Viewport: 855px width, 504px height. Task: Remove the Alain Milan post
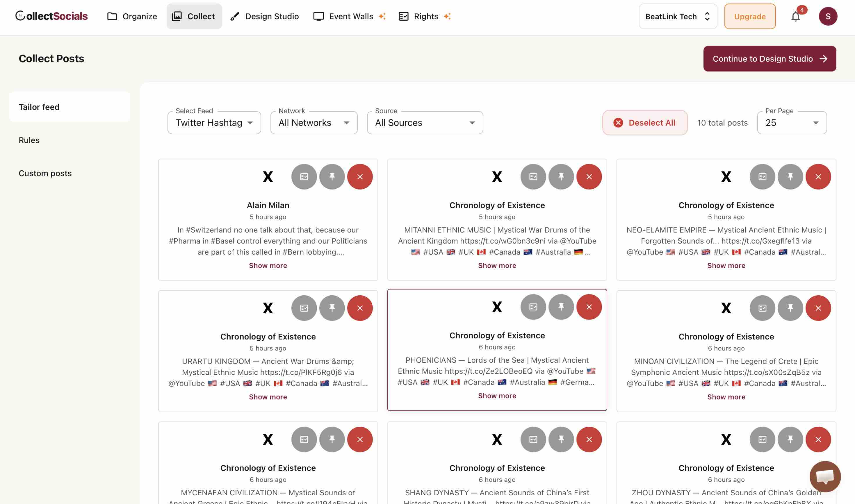pyautogui.click(x=360, y=177)
